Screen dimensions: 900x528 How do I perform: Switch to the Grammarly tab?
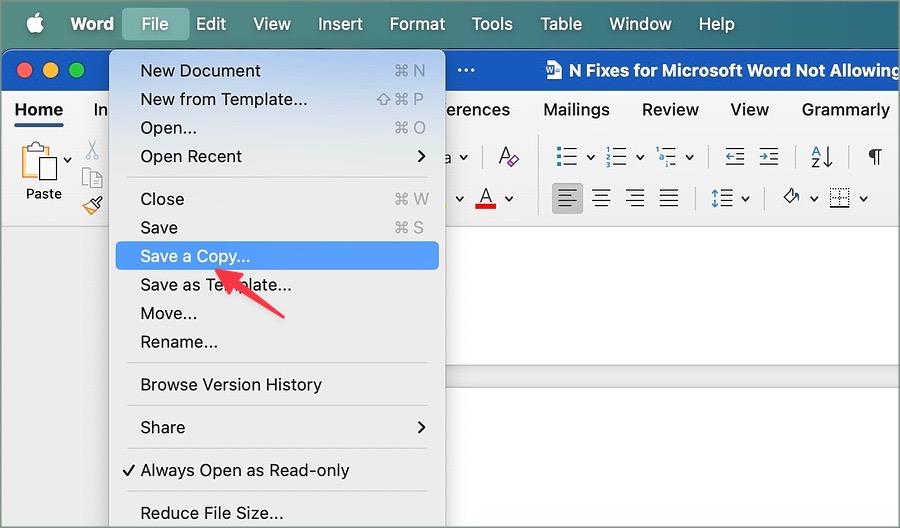pos(845,110)
